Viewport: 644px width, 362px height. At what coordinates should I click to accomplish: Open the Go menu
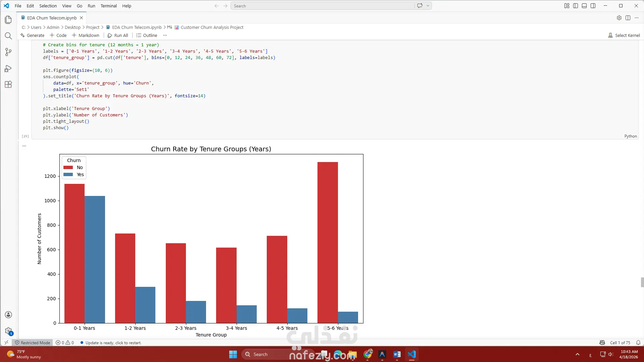click(80, 6)
